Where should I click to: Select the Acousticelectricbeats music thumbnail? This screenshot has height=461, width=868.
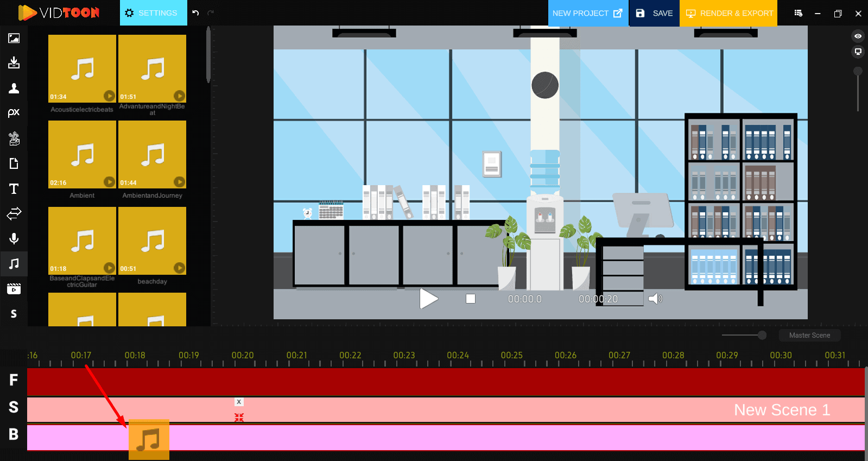point(82,68)
